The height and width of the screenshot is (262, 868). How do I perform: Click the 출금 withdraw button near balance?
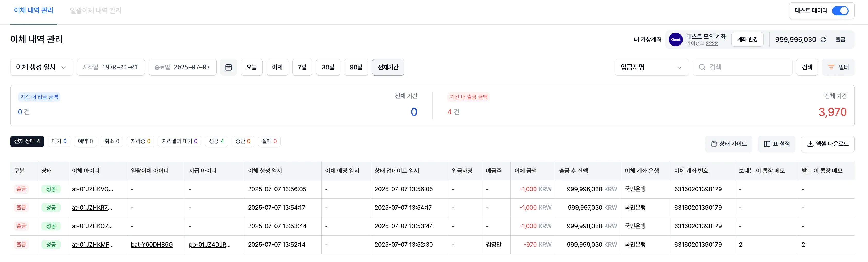840,40
